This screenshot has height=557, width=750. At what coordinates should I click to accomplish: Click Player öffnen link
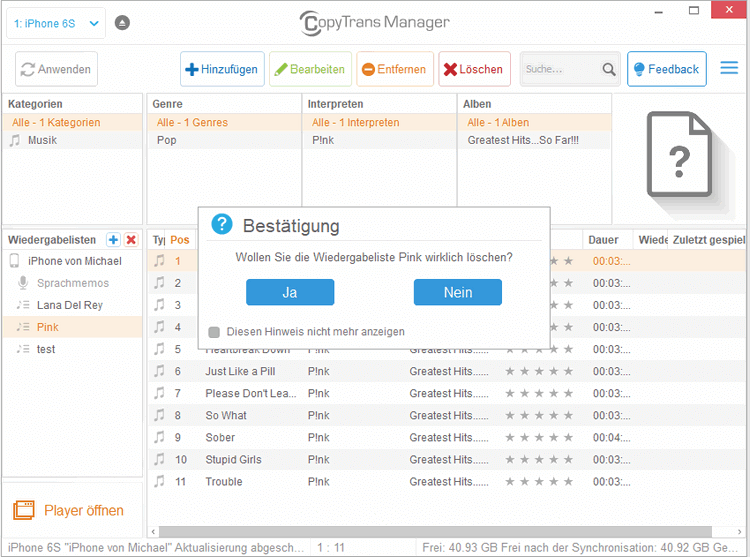click(x=68, y=510)
